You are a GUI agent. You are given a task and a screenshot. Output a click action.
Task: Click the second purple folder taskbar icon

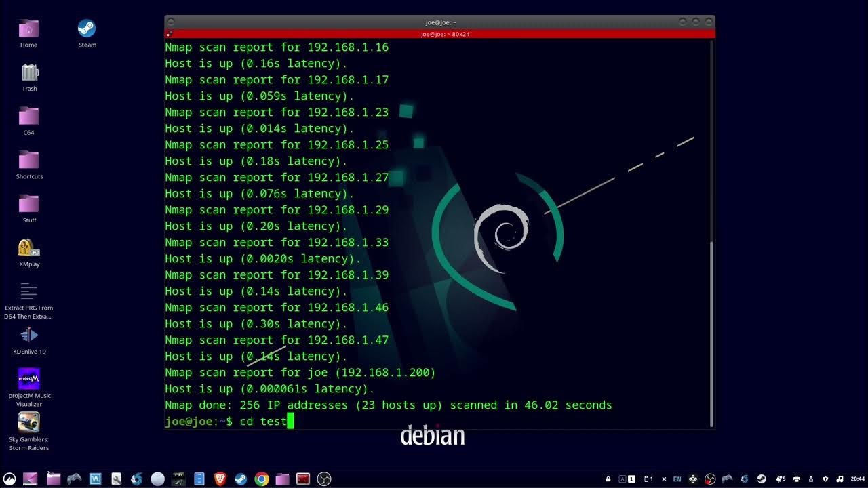click(282, 479)
